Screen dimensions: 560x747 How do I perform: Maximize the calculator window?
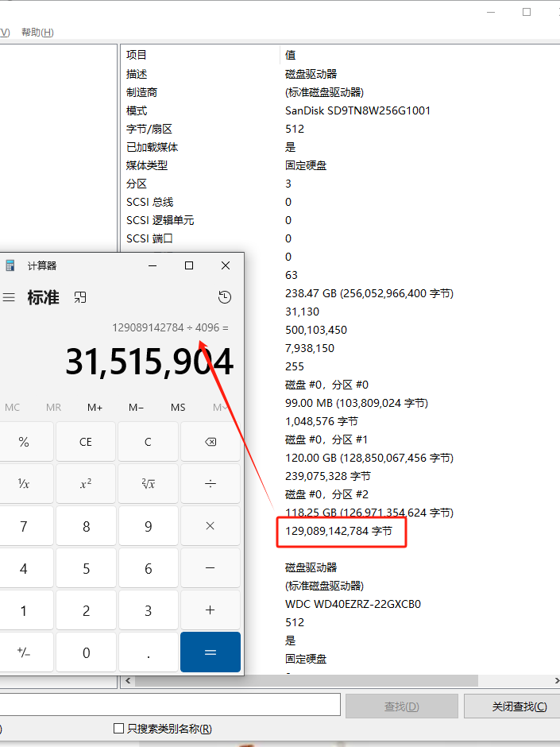click(189, 265)
